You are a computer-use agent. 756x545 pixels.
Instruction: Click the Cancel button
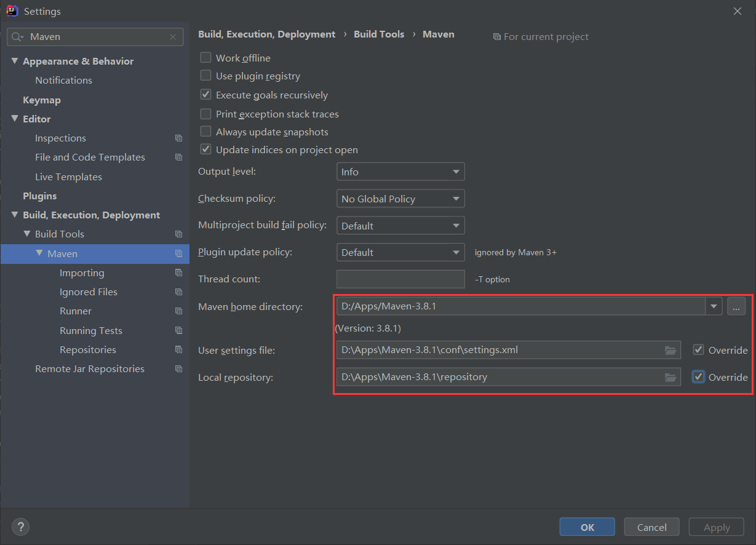652,527
